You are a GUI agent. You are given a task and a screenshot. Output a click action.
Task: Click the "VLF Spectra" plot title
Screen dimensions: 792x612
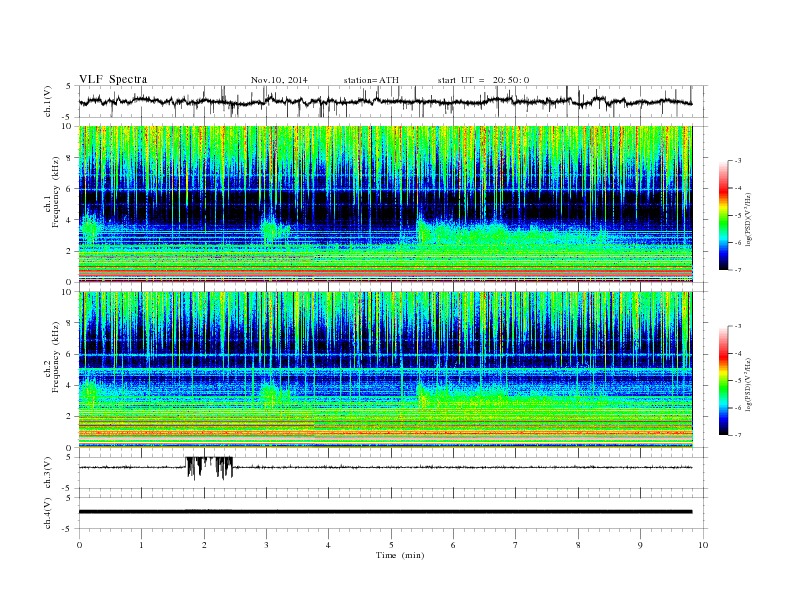113,79
